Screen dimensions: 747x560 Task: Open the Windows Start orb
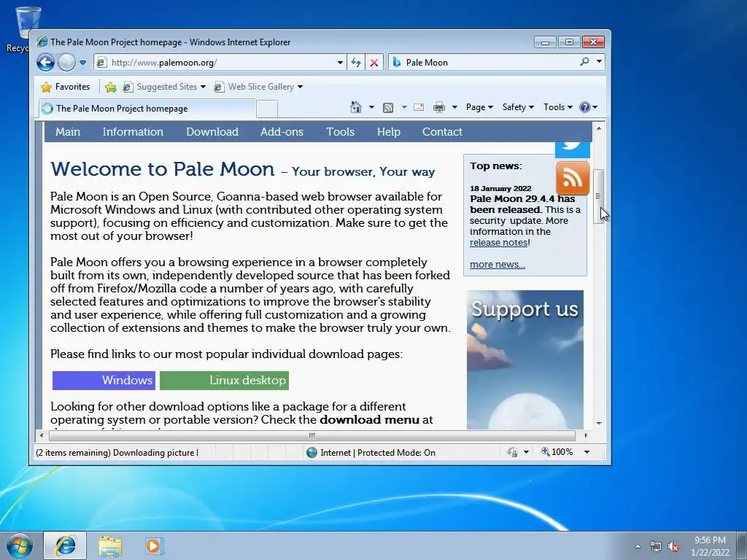[20, 545]
